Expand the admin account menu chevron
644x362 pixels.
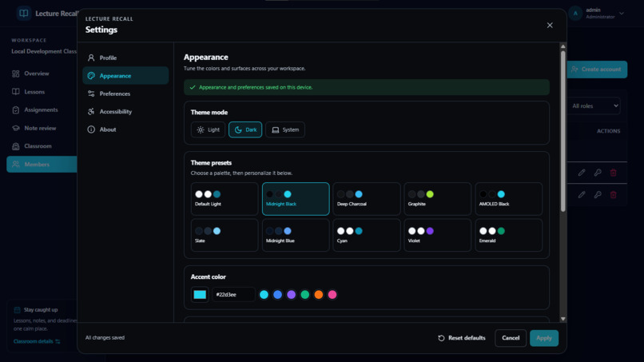click(622, 13)
